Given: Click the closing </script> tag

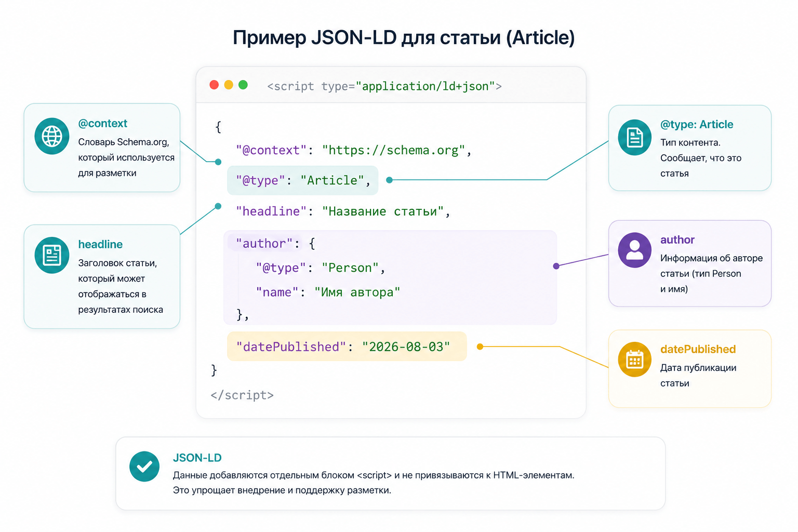Looking at the screenshot, I should [242, 395].
